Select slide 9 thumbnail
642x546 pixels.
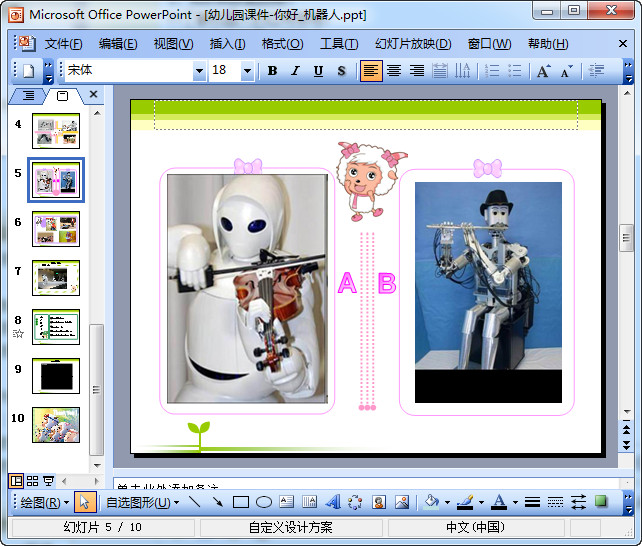56,376
